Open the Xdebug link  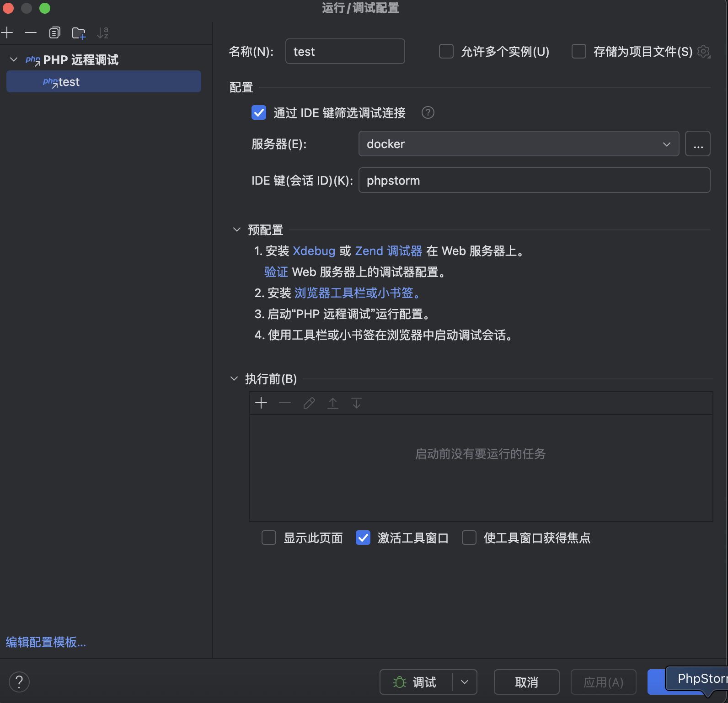click(314, 251)
